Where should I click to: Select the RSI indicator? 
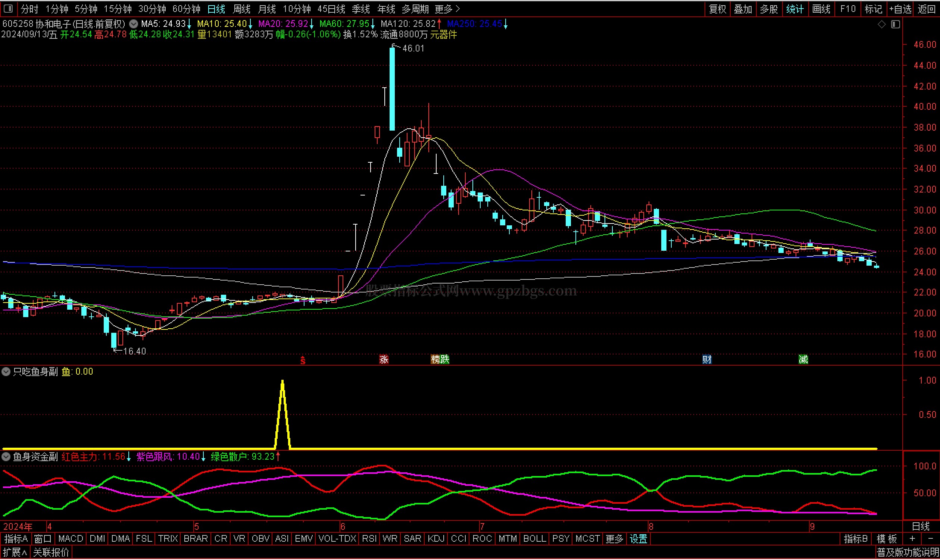pos(369,539)
